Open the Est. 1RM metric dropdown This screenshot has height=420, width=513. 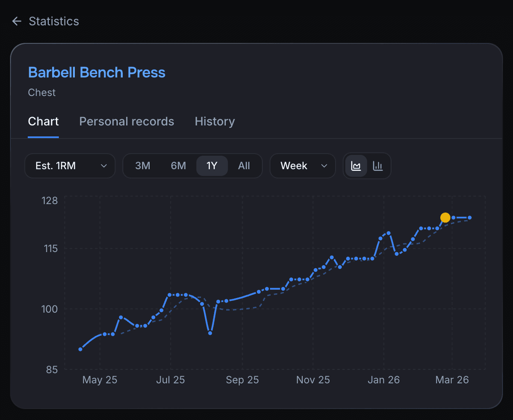pyautogui.click(x=70, y=166)
